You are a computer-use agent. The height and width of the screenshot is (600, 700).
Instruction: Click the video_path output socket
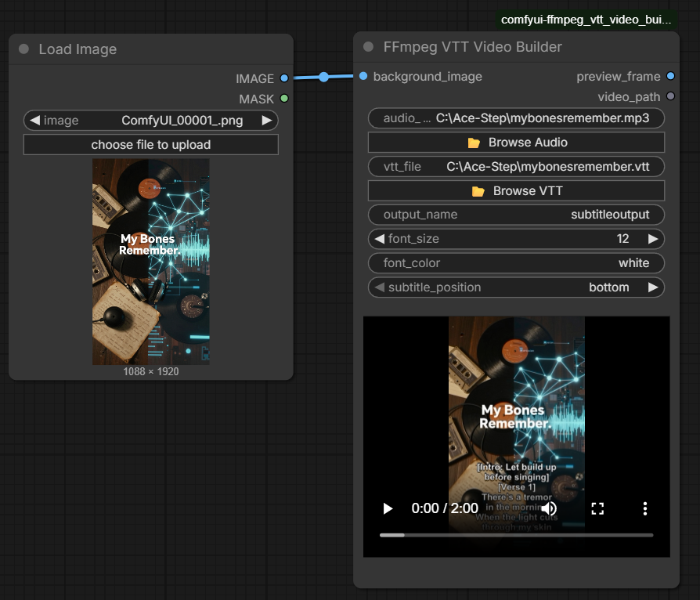point(670,96)
